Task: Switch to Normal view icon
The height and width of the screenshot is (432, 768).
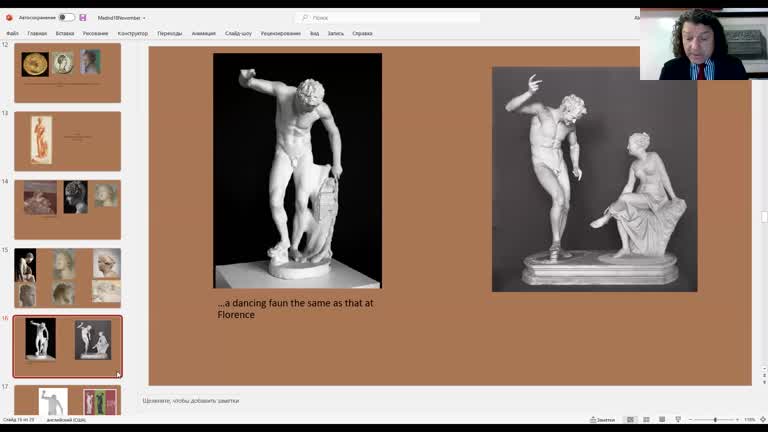Action: pyautogui.click(x=630, y=420)
